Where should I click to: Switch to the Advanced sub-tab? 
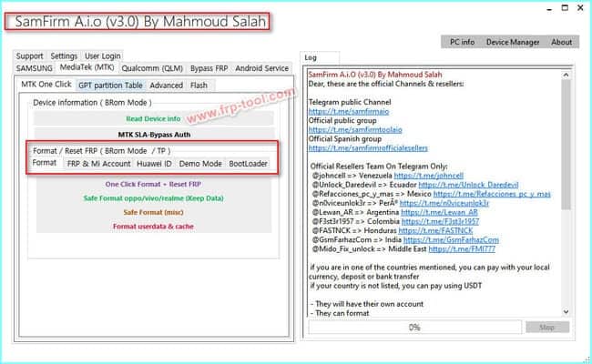click(166, 86)
